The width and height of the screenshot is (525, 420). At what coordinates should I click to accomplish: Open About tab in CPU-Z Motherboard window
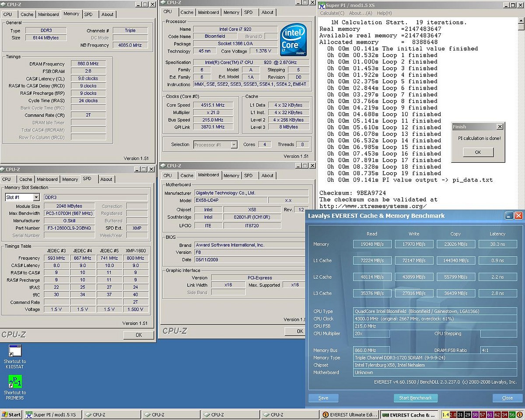tap(268, 176)
